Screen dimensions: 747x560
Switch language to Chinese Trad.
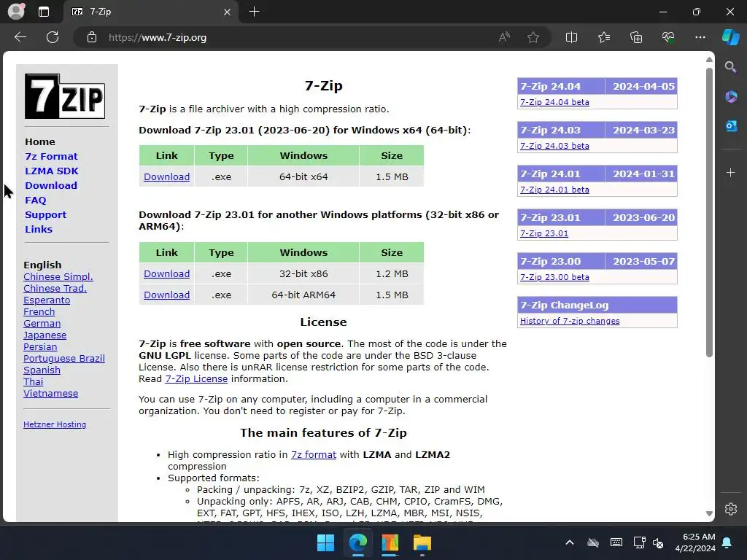(55, 288)
